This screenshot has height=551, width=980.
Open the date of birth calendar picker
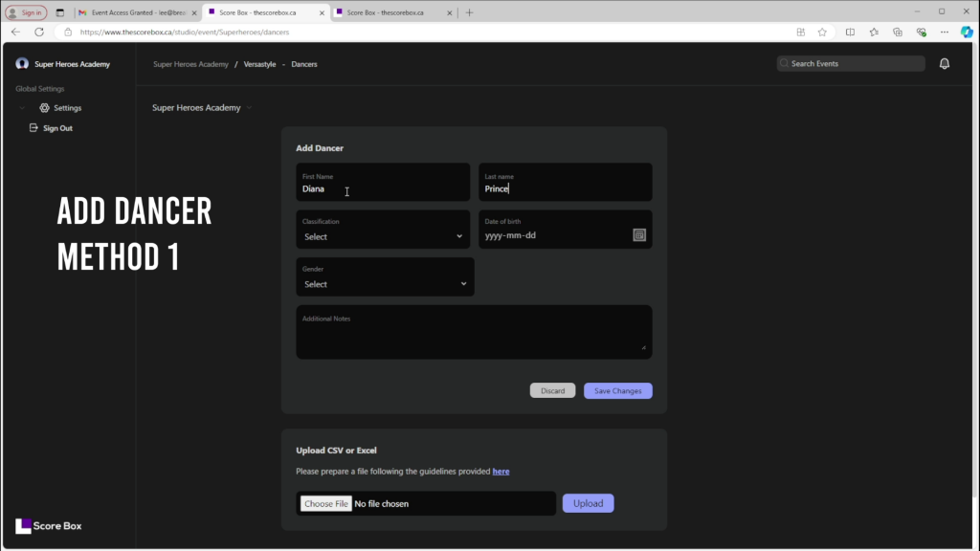tap(639, 234)
